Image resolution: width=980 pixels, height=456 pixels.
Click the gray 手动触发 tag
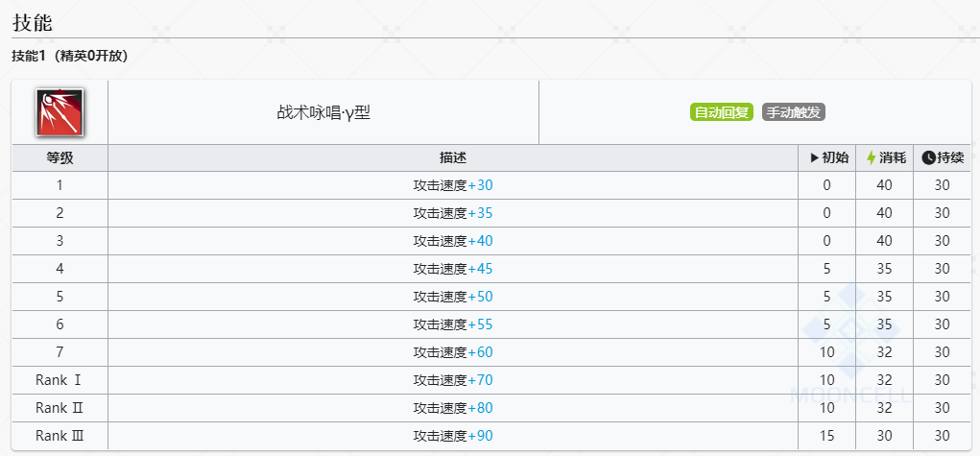coord(794,112)
